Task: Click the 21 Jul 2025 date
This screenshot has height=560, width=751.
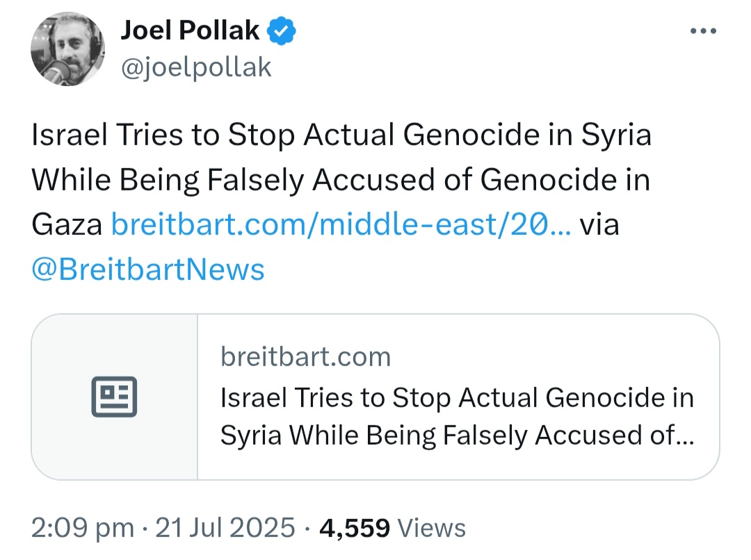Action: click(x=225, y=528)
